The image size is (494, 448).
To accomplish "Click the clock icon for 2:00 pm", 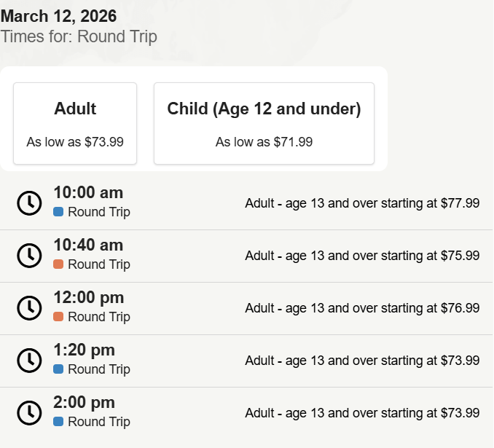I will (29, 413).
